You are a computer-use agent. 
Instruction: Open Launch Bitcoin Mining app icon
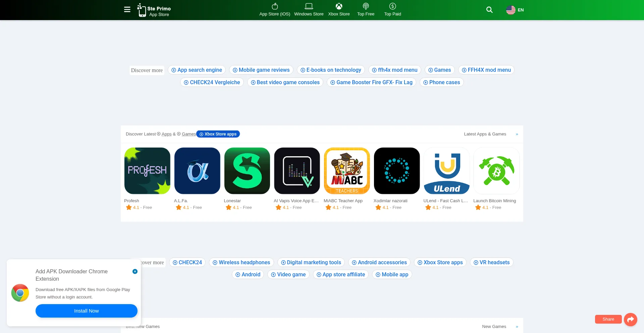[496, 171]
